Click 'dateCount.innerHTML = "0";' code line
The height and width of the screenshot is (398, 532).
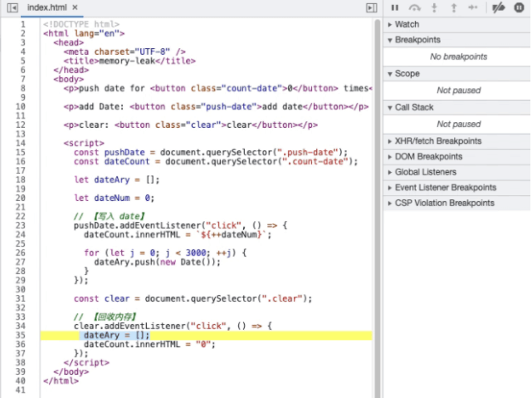tap(149, 344)
